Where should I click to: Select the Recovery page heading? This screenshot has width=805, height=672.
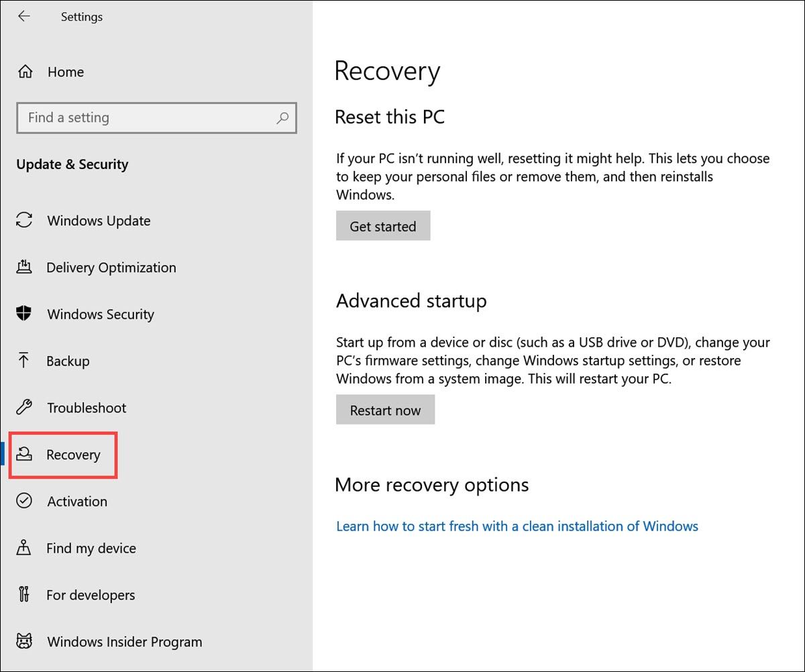[x=388, y=72]
